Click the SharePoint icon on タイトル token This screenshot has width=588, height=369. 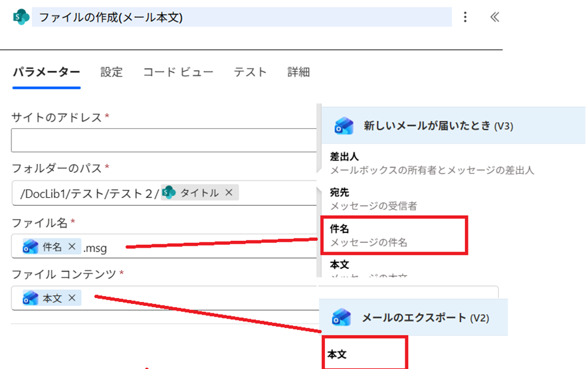[x=169, y=192]
